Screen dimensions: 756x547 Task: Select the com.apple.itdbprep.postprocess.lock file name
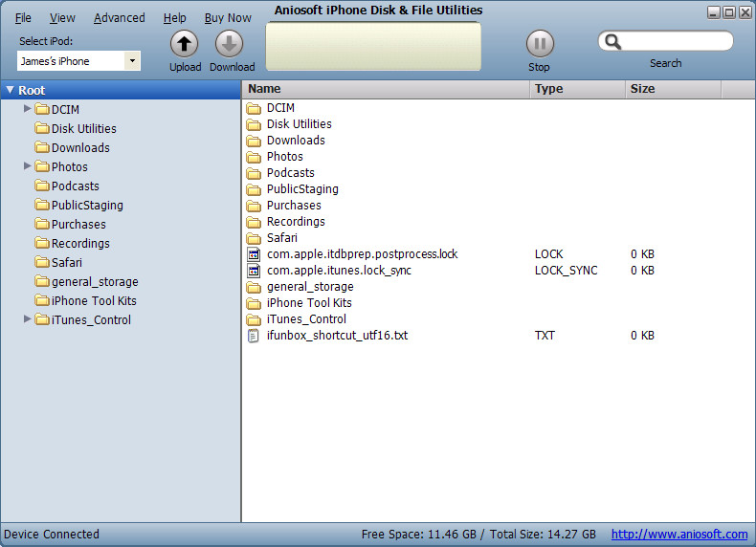coord(362,254)
